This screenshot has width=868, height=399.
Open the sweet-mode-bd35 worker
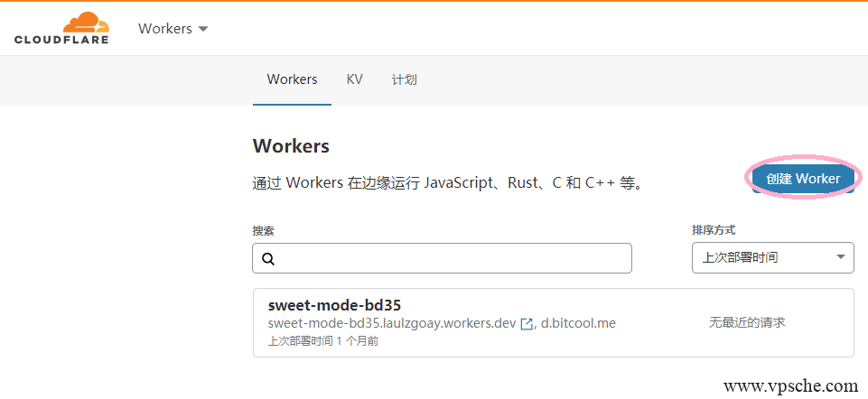[334, 305]
